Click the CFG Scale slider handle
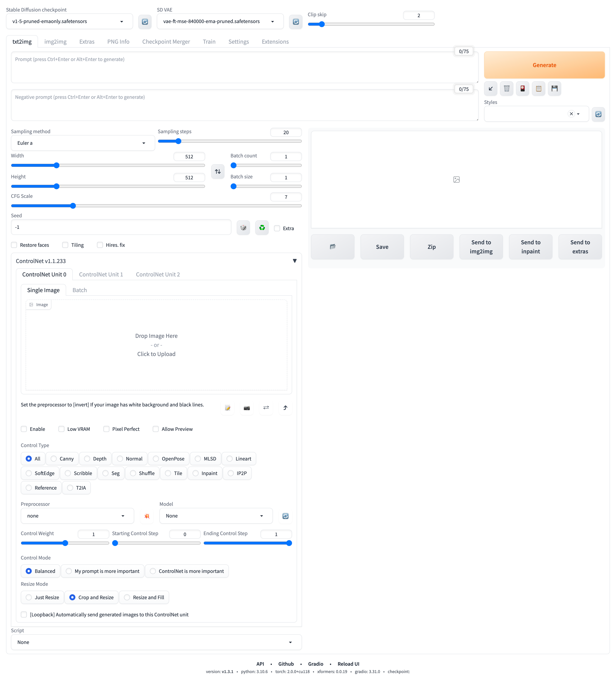 (x=73, y=206)
